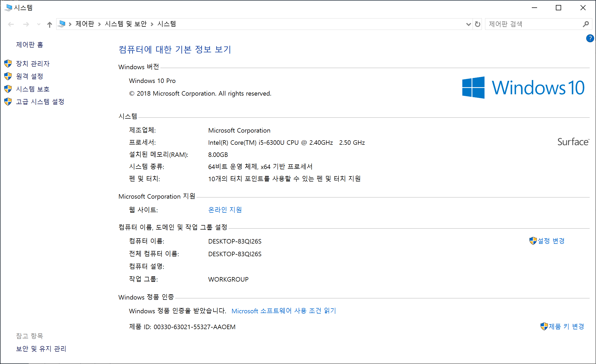596x364 pixels.
Task: Click the computer icon in the address bar
Action: [x=62, y=24]
